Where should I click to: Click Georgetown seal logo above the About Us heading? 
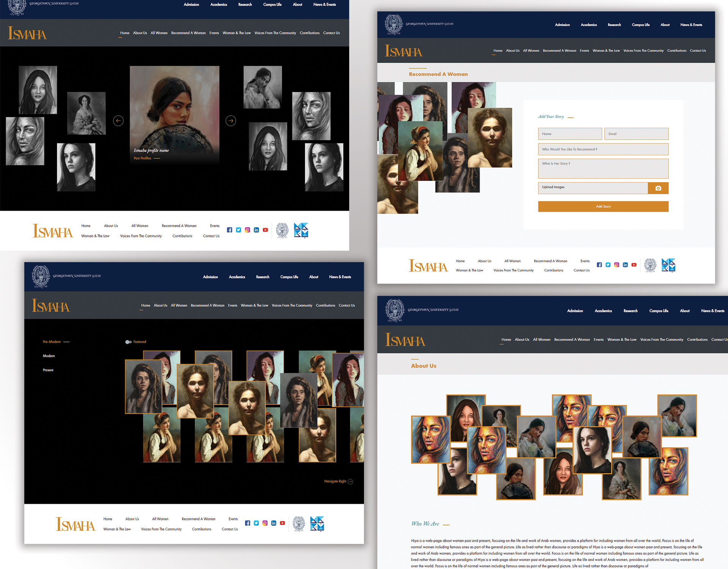point(394,310)
